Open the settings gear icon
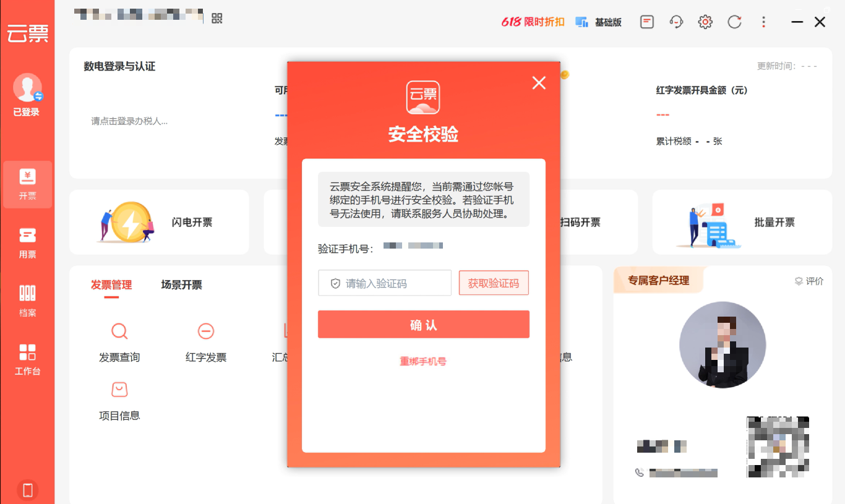845x504 pixels. 705,22
